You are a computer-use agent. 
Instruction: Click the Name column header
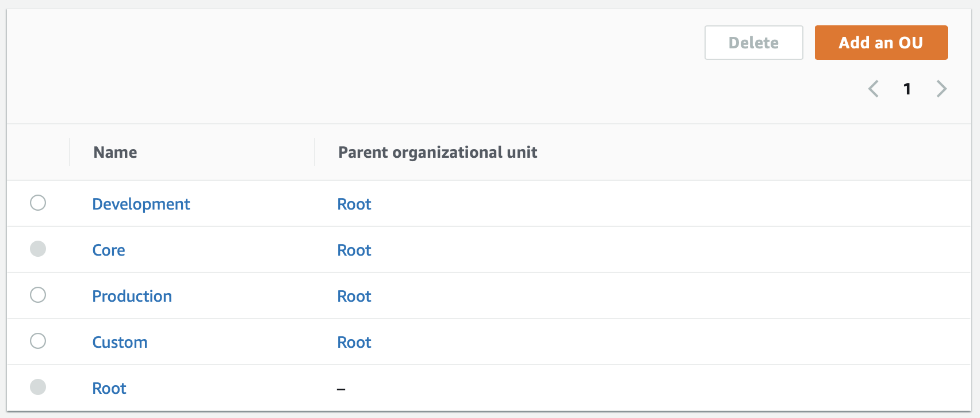click(x=115, y=152)
